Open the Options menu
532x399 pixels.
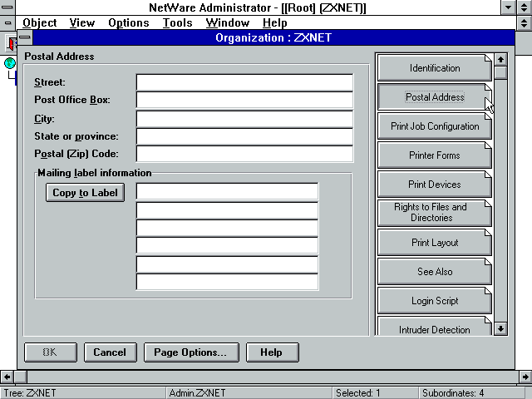[129, 22]
